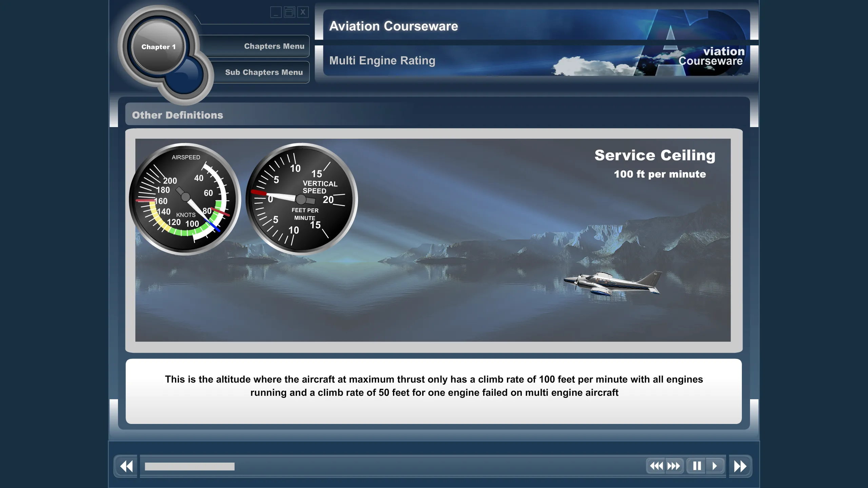Click the fast rewind icon

tap(656, 466)
